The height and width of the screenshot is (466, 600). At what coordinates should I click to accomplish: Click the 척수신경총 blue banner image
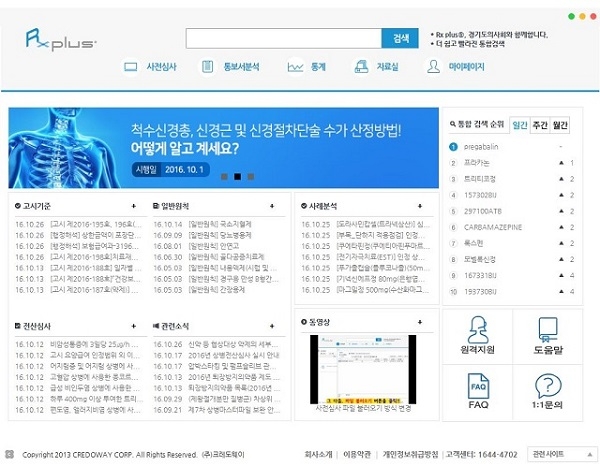223,148
